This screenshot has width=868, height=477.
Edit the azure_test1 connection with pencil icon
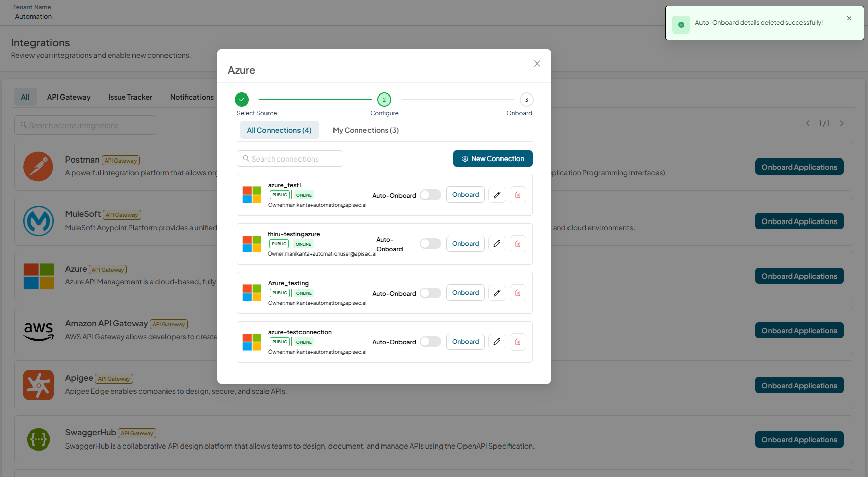click(x=497, y=195)
